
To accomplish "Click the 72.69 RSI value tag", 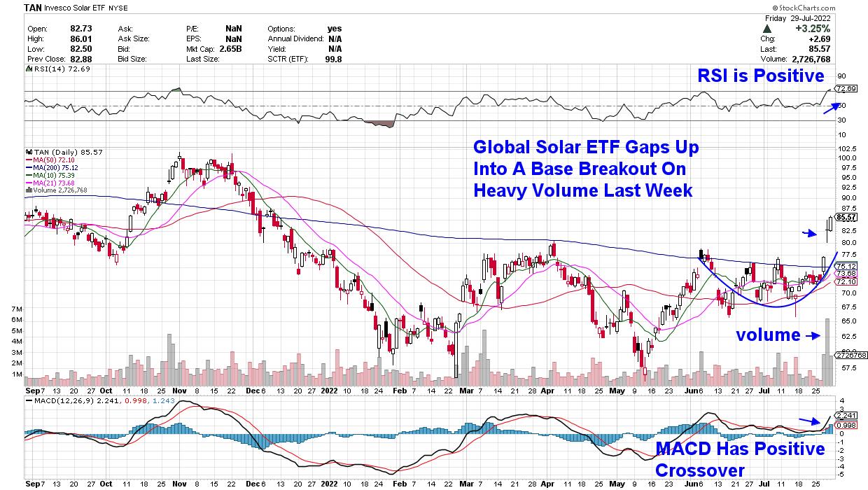I will 847,89.
